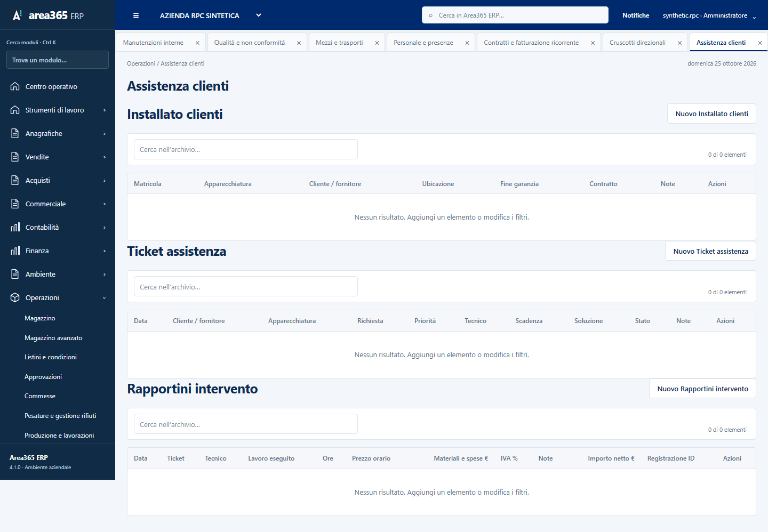Click the Installato clienti archive search field

pyautogui.click(x=246, y=149)
